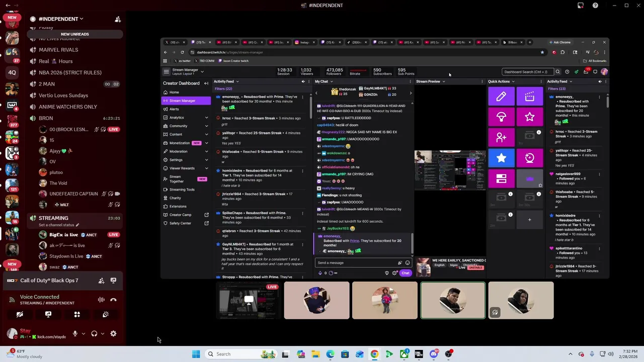Invite friends to Call of Duty activity
Viewport: 644px width, 362px height.
(x=101, y=281)
